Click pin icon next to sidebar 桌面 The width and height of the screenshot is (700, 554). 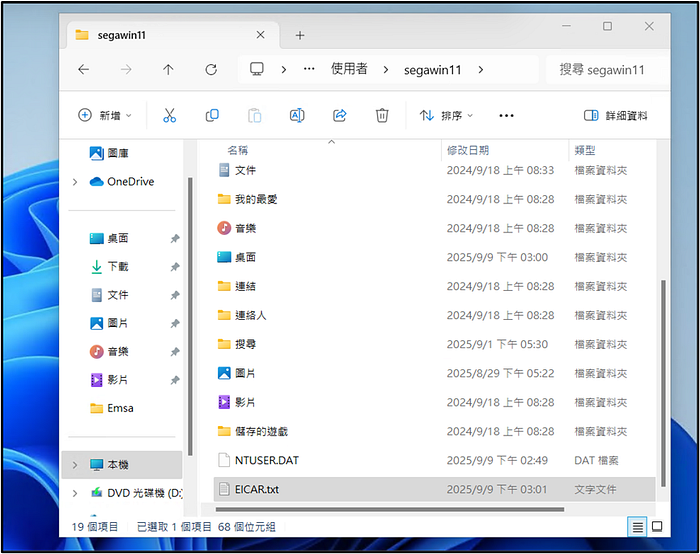click(x=175, y=239)
